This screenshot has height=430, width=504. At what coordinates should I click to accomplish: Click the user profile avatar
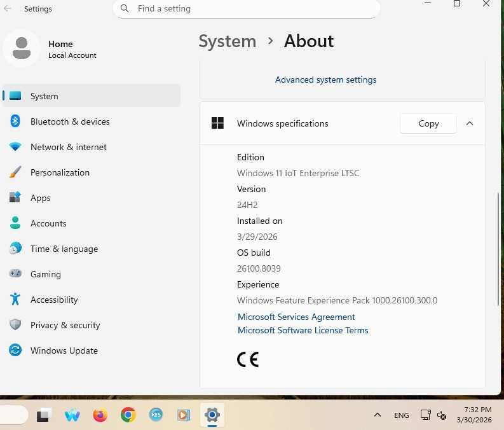coord(22,48)
